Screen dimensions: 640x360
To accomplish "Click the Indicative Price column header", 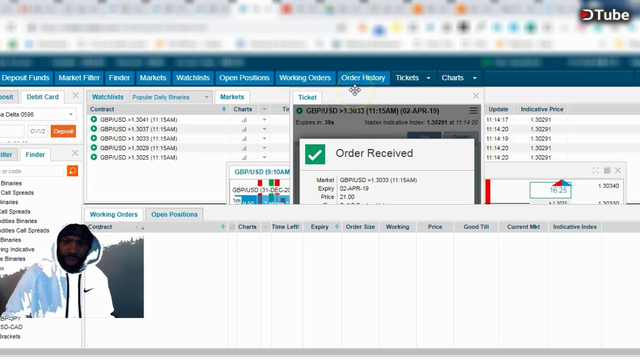I will click(542, 109).
